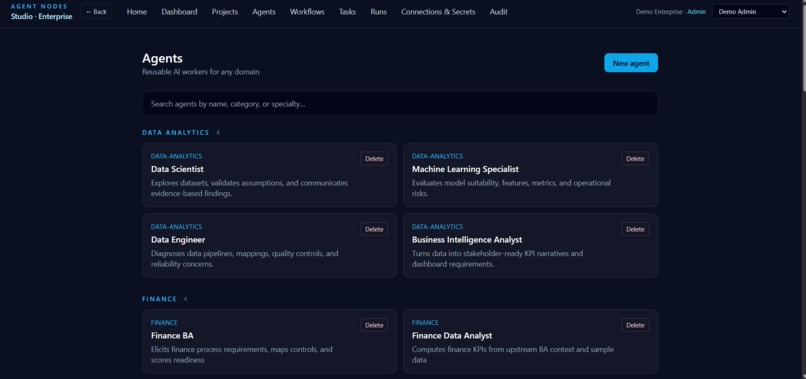Image resolution: width=806 pixels, height=379 pixels.
Task: Open the Projects section
Action: coord(225,11)
